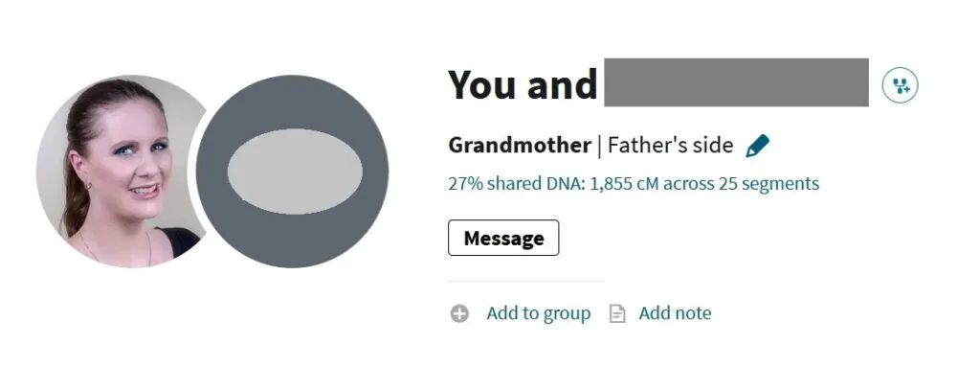Select the light oval inside placeholder avatar
Image resolution: width=980 pixels, height=367 pixels.
[295, 171]
